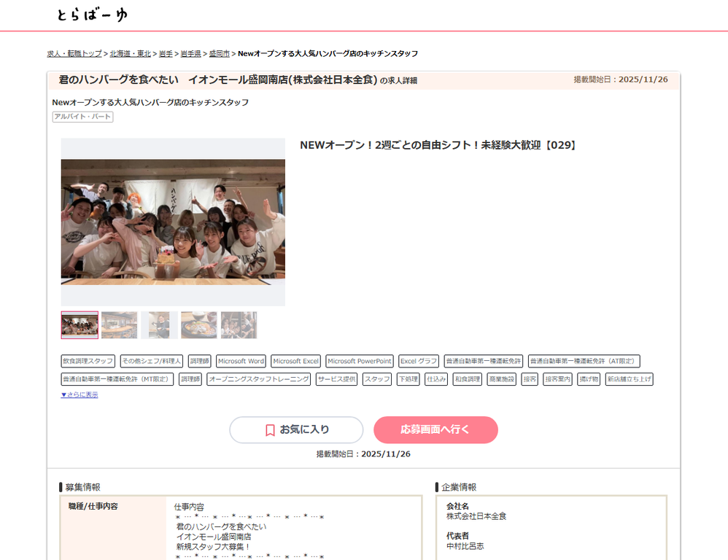Click the サービス提供 tag
The width and height of the screenshot is (728, 560).
click(x=336, y=379)
